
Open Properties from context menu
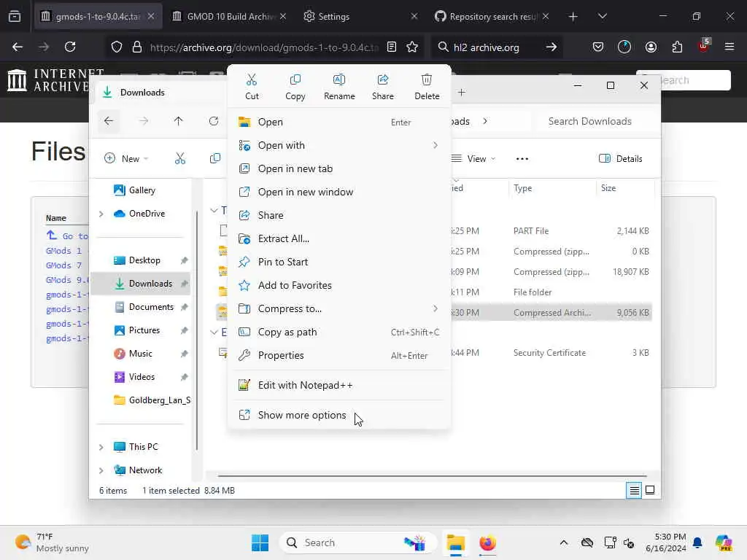[x=338, y=355]
